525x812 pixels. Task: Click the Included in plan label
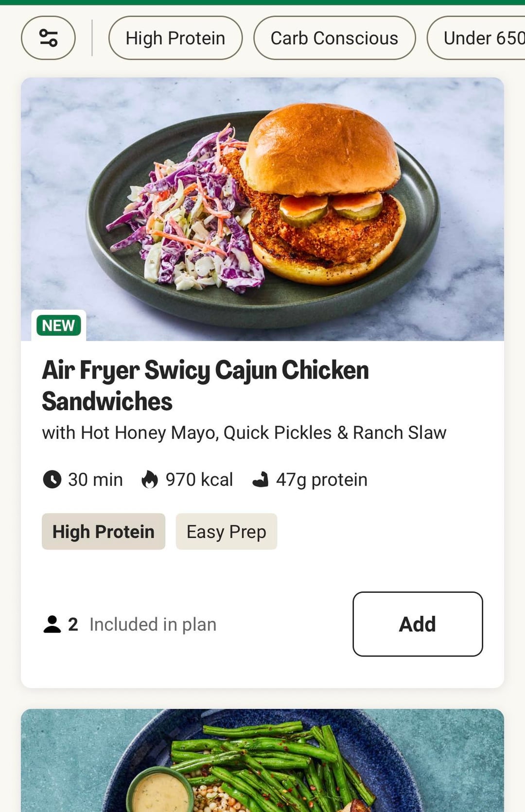click(153, 624)
